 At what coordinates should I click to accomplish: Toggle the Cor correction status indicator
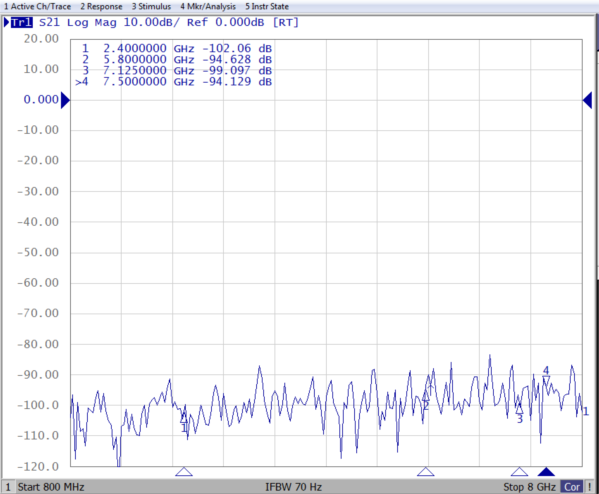coord(572,487)
